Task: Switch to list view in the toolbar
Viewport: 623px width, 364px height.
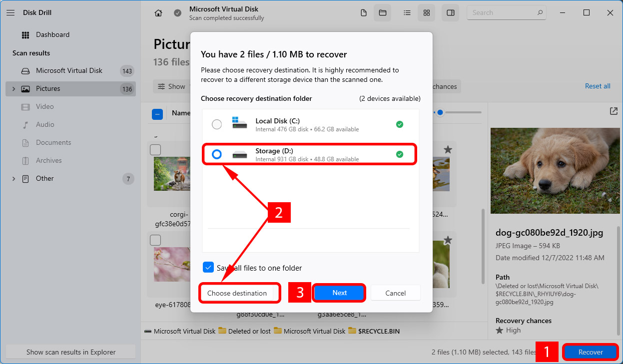Action: tap(407, 12)
